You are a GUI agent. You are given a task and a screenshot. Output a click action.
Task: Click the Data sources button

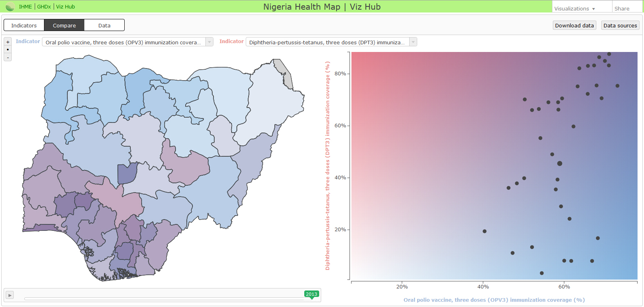(x=620, y=25)
